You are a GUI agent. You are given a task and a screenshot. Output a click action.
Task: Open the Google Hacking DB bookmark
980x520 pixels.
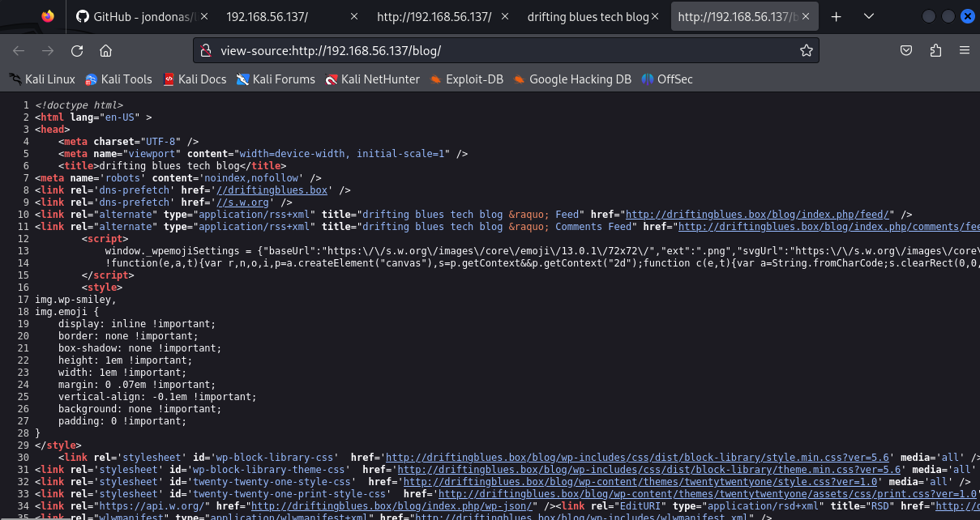[x=571, y=79]
